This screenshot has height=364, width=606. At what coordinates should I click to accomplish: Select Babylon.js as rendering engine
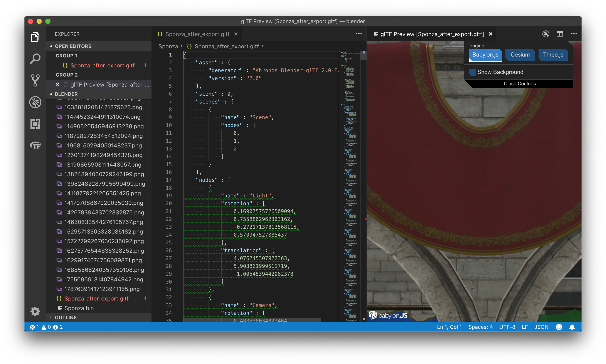[485, 55]
